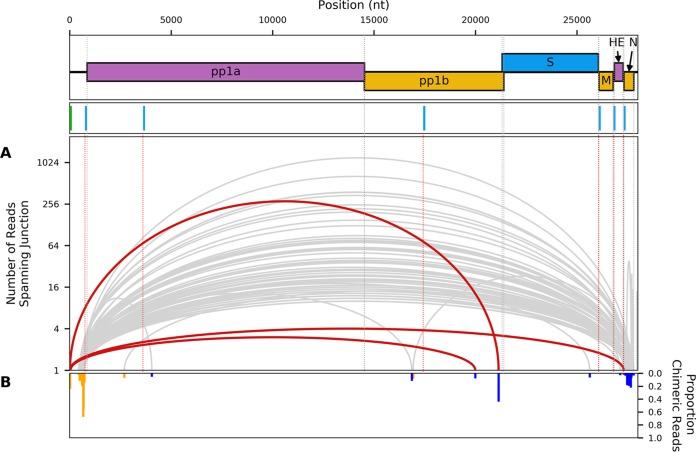Click the 256 y-axis tick label
Image resolution: width=696 pixels, height=452 pixels.
pos(54,204)
